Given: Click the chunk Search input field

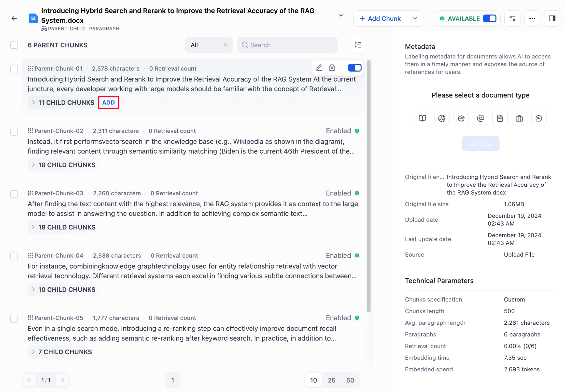Looking at the screenshot, I should click(290, 45).
